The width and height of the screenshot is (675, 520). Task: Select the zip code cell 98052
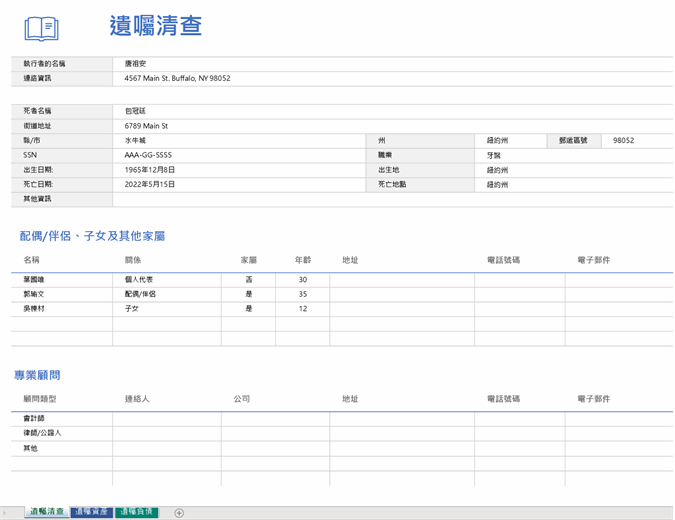click(623, 141)
